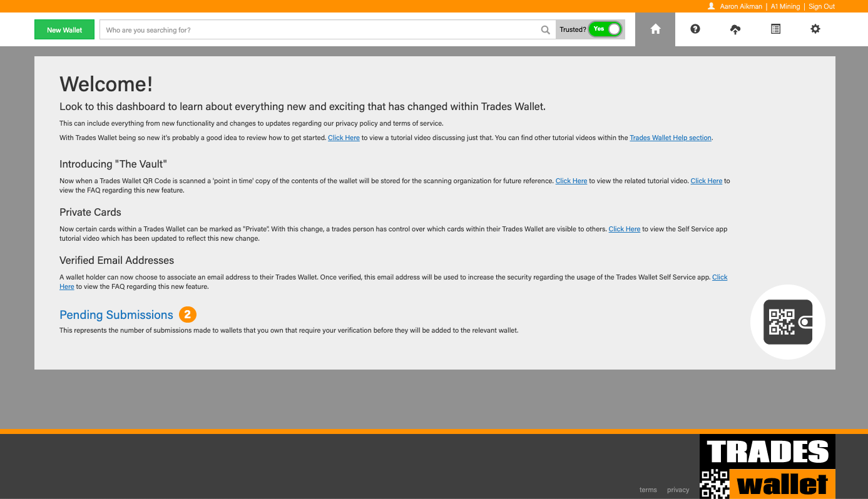
Task: Click the user profile icon by Aaron Aikman
Action: coord(711,6)
